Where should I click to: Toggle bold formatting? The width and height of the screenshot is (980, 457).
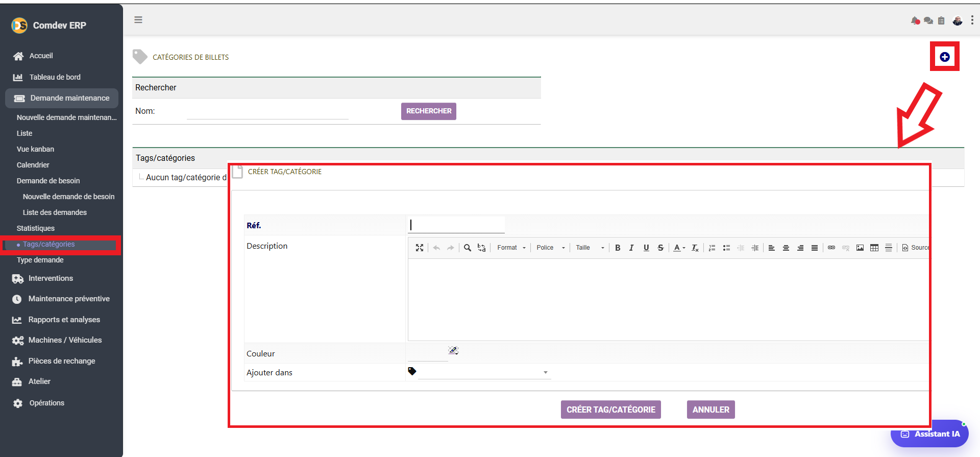(x=618, y=248)
